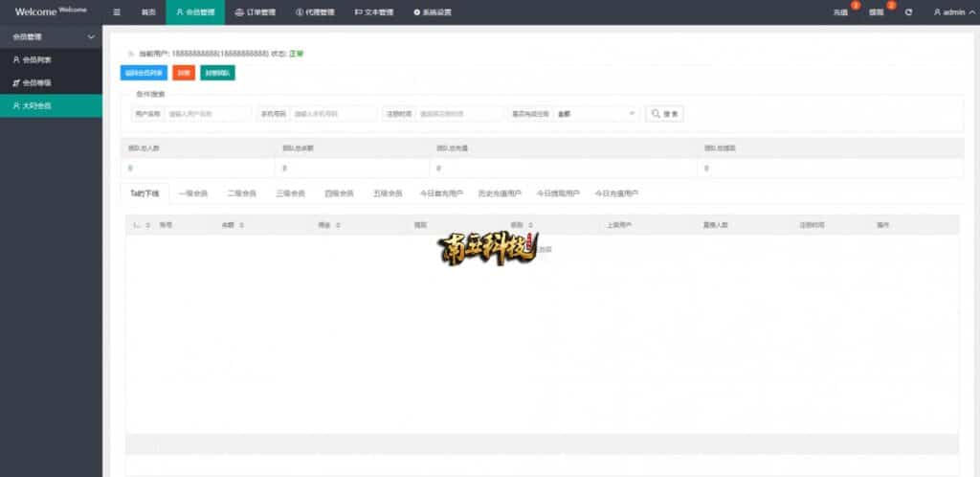Open the admin user dropdown
The width and height of the screenshot is (980, 477).
click(953, 11)
